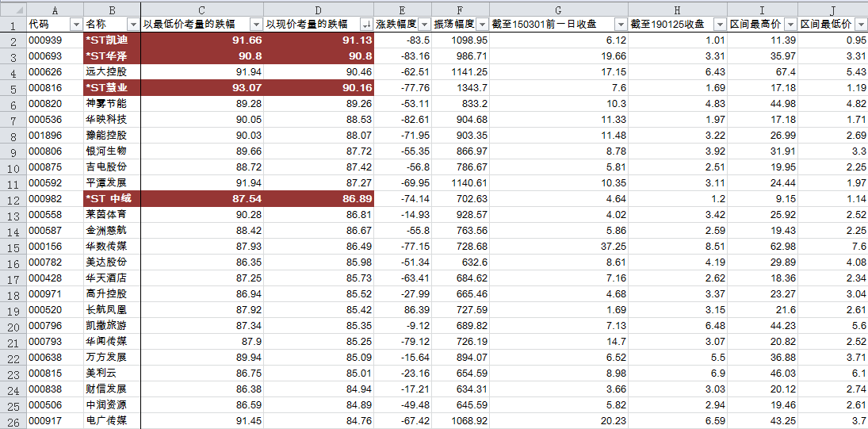Open filter dropdown for 以最低价考量的跌幅
Image resolution: width=868 pixels, height=429 pixels.
point(256,25)
